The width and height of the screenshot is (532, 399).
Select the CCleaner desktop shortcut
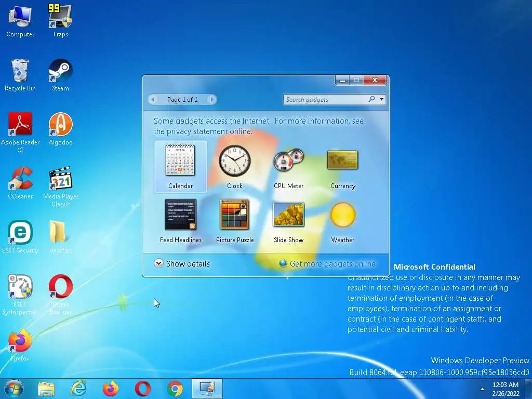[x=20, y=183]
